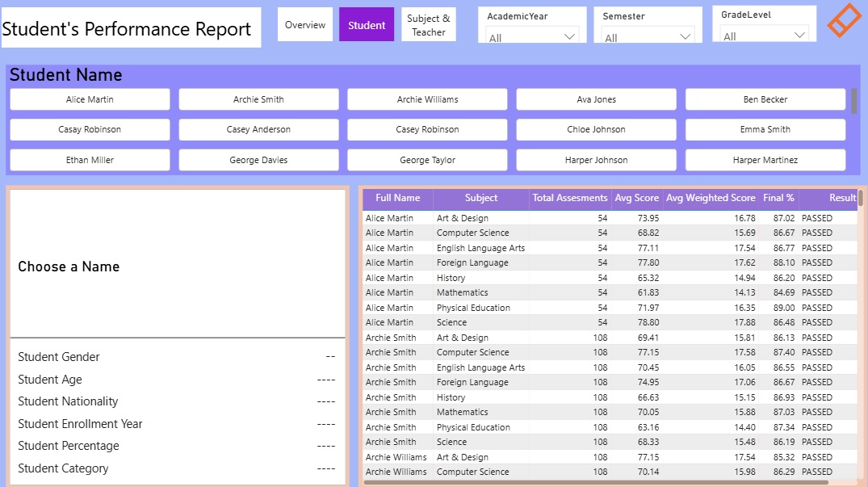
Task: Pick Ava Jones from student names
Action: (x=596, y=99)
